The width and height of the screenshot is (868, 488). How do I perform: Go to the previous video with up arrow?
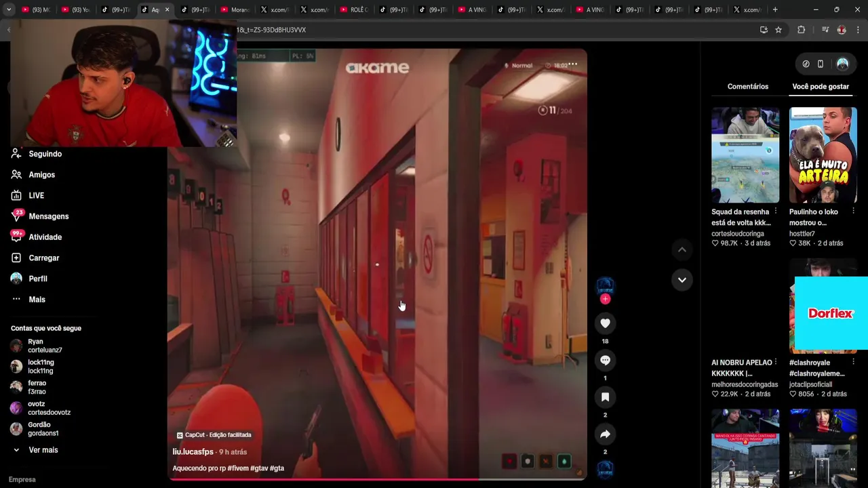[x=682, y=250]
